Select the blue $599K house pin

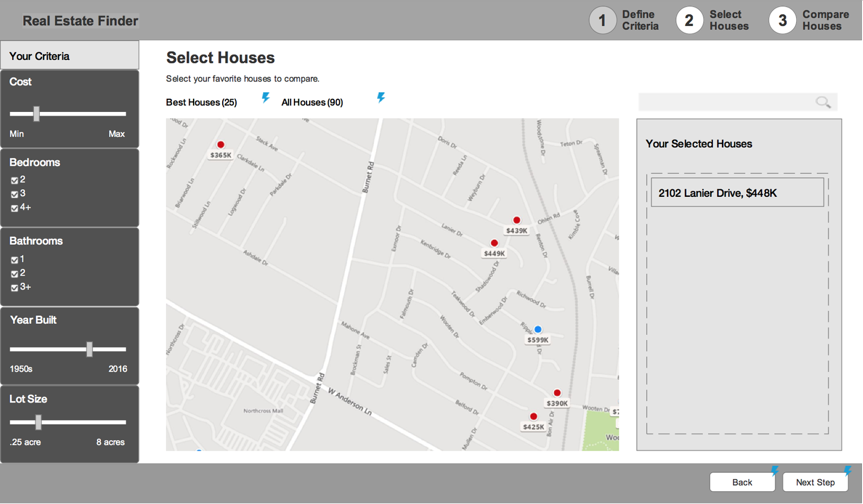(x=538, y=329)
